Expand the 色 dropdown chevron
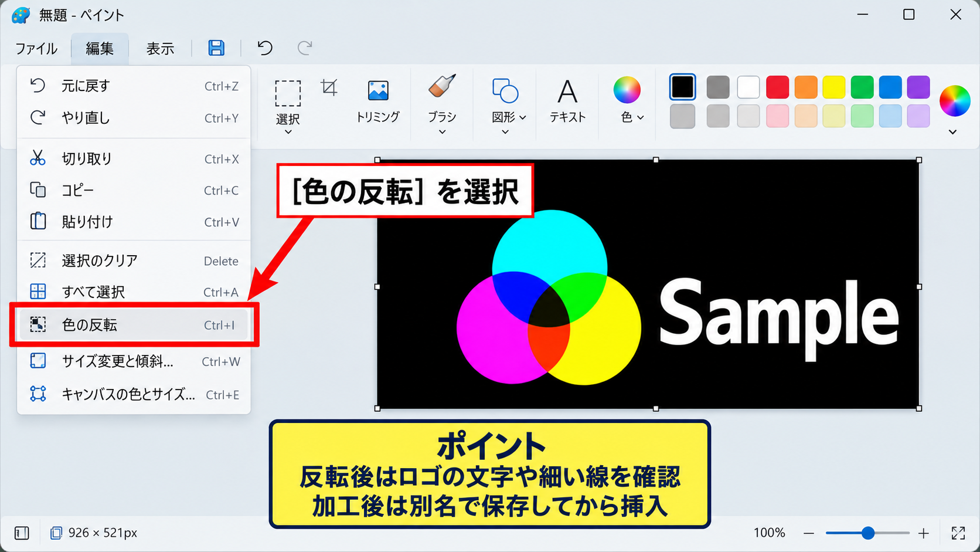Image resolution: width=980 pixels, height=552 pixels. coord(641,117)
